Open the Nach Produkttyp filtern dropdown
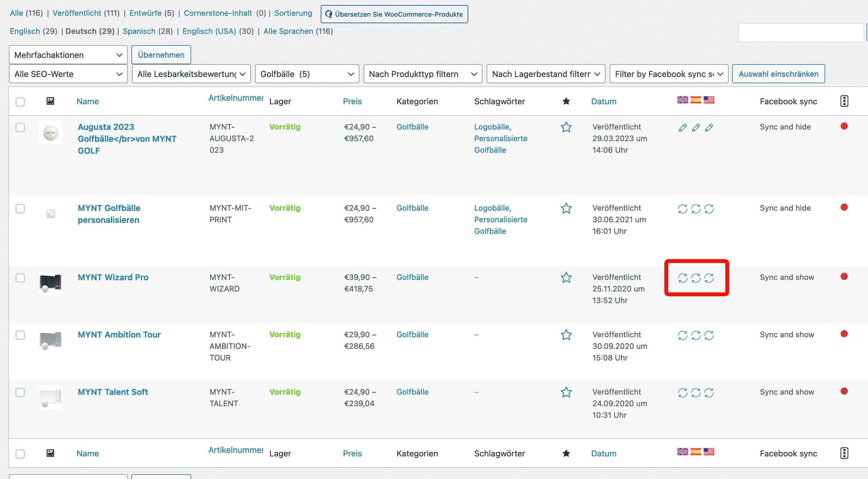The width and height of the screenshot is (868, 479). [423, 74]
